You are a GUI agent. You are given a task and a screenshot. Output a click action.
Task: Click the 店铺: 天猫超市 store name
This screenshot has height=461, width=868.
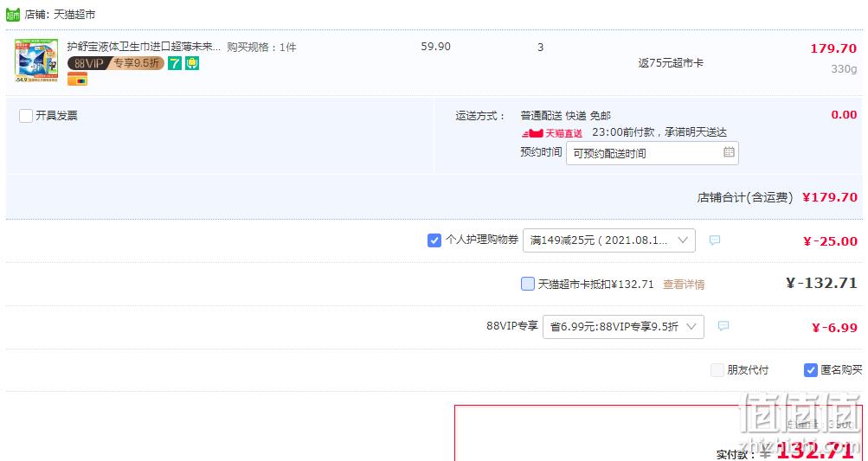click(60, 15)
